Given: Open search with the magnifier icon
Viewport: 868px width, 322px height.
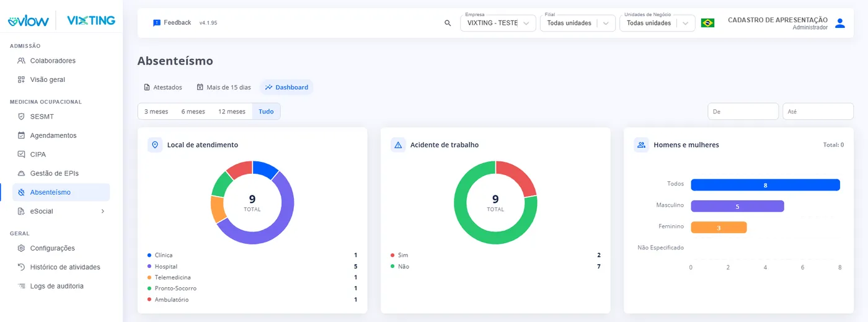Looking at the screenshot, I should pos(448,23).
